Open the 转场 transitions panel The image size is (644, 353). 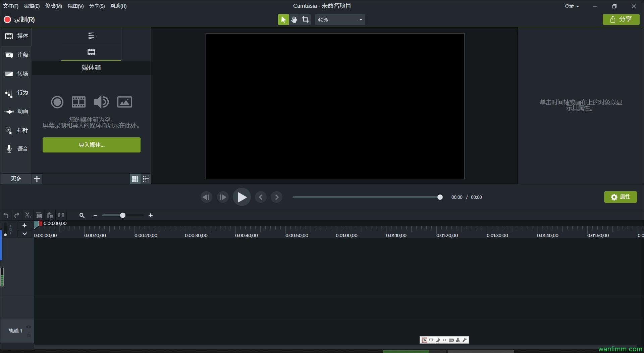point(16,74)
